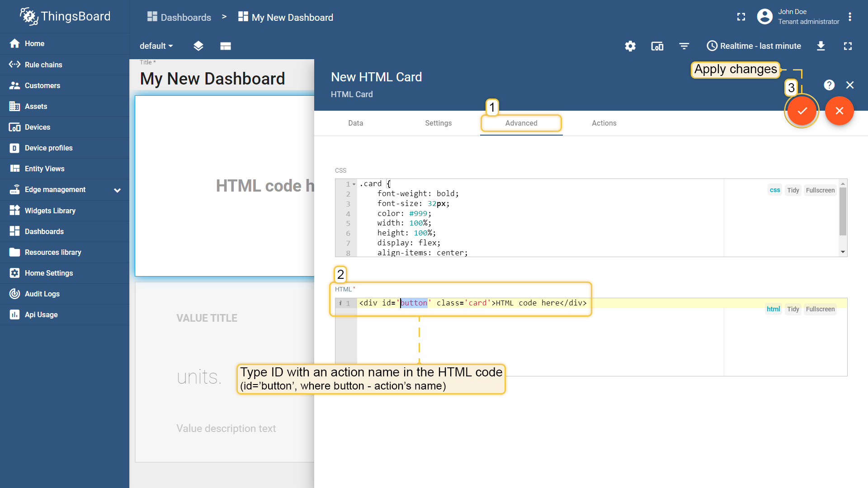The image size is (868, 488).
Task: Open Dashboards in the sidebar
Action: coord(65,231)
